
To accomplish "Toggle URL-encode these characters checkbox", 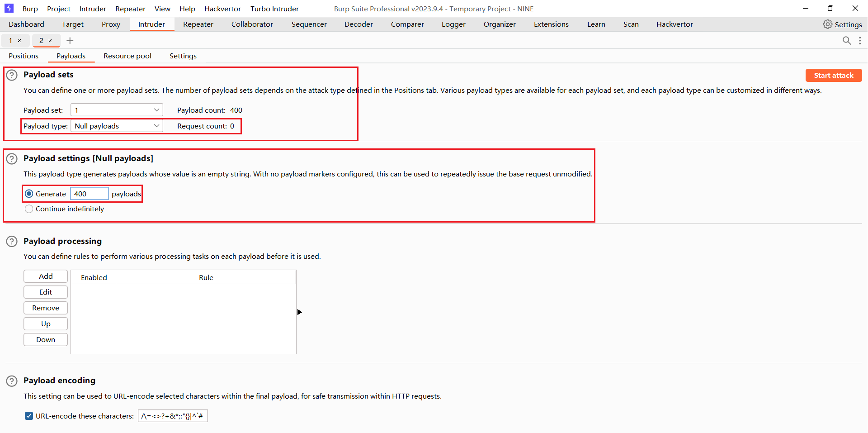I will [29, 416].
